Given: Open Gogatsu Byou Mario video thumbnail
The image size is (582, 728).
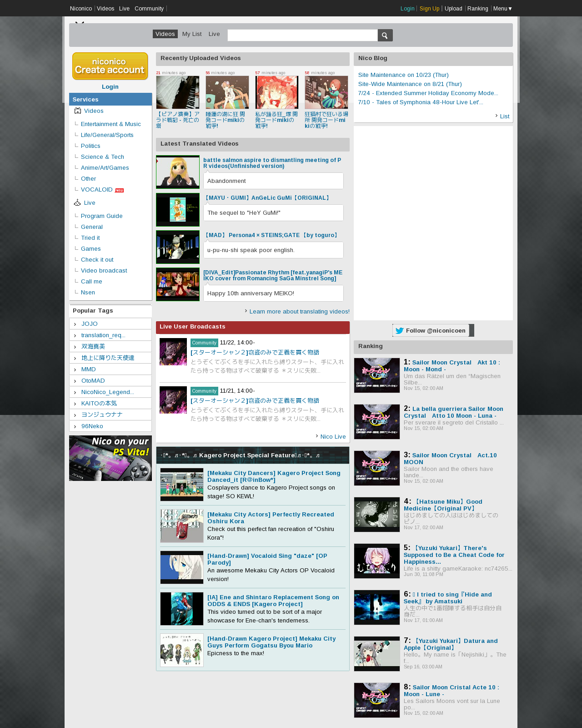Looking at the screenshot, I should click(x=182, y=650).
